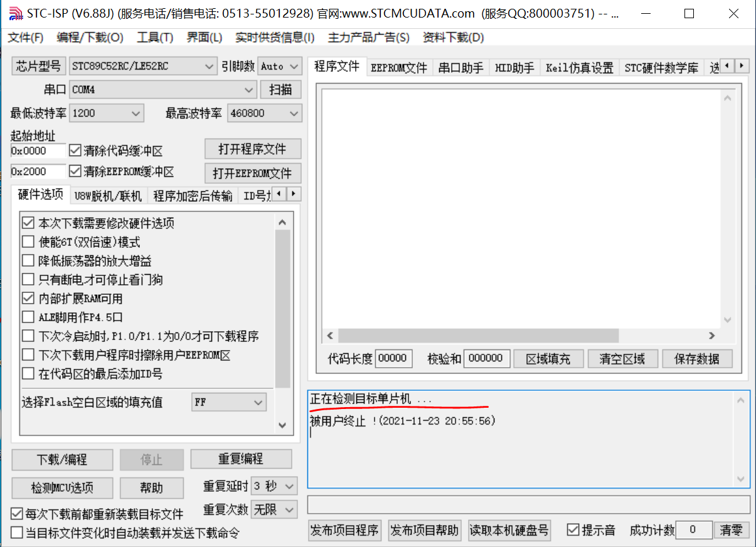756x547 pixels.
Task: Click 区域填充 button
Action: 548,358
